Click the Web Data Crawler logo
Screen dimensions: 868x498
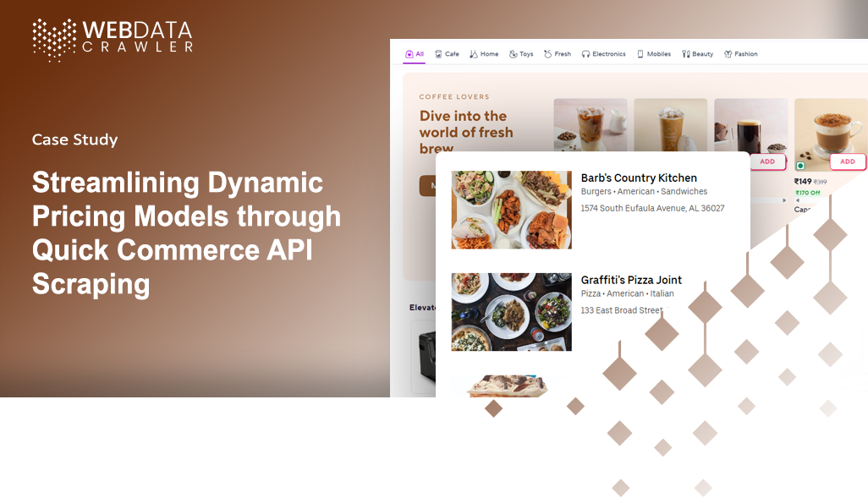113,35
